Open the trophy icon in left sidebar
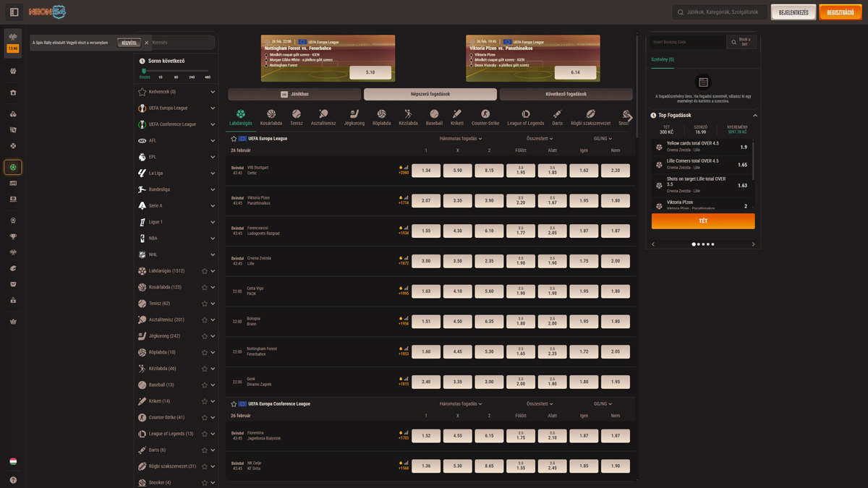 coord(13,236)
